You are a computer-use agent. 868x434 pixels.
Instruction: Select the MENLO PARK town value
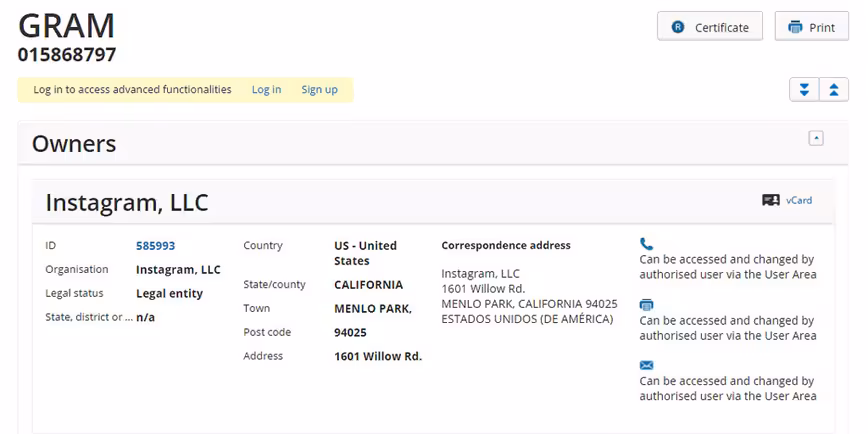tap(373, 309)
